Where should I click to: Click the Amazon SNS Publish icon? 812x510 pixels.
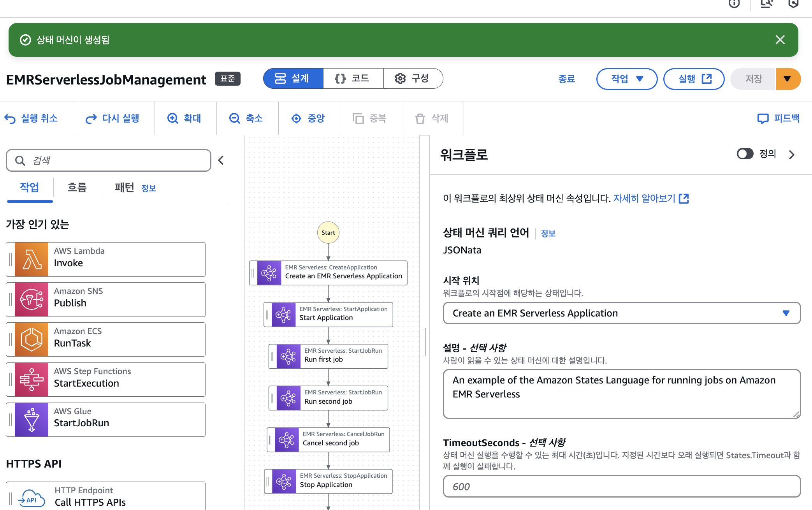(x=32, y=299)
